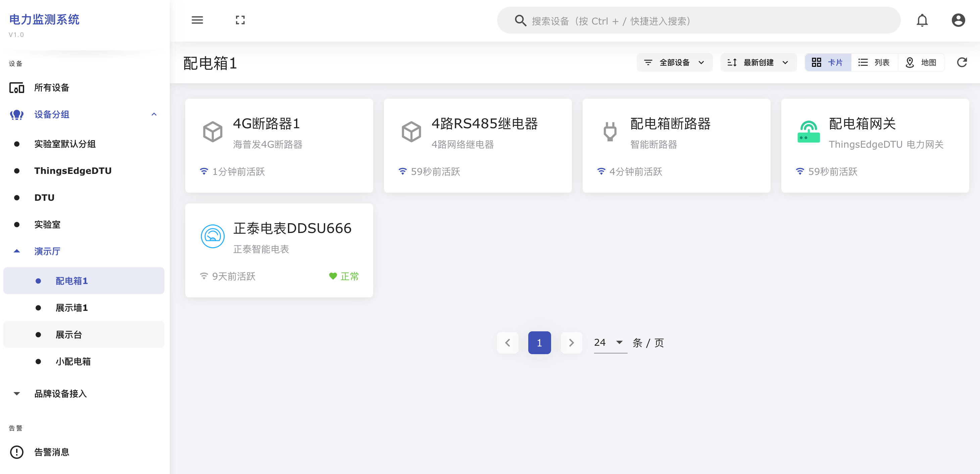The image size is (980, 474).
Task: Go to next page arrow
Action: coord(571,343)
